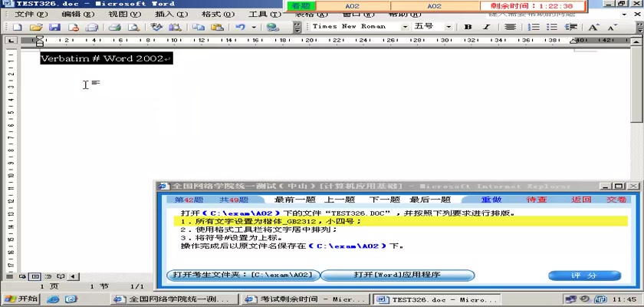Toggle Italic formatting

(487, 27)
